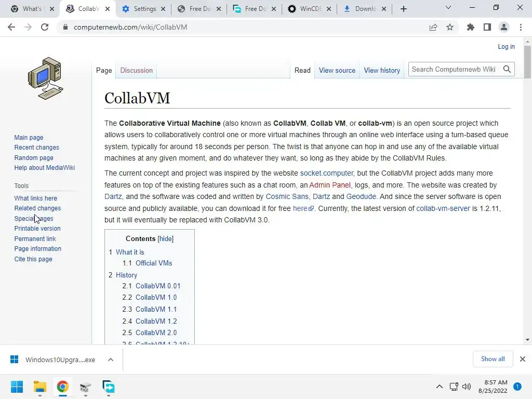Screen dimensions: 532x399
Task: Open the notification badge in the tray
Action: point(517,387)
